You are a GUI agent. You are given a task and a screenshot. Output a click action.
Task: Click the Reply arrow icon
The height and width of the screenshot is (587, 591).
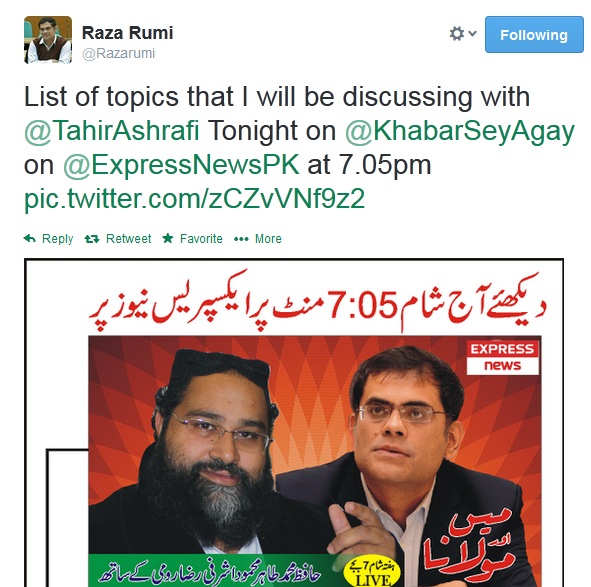pos(29,239)
